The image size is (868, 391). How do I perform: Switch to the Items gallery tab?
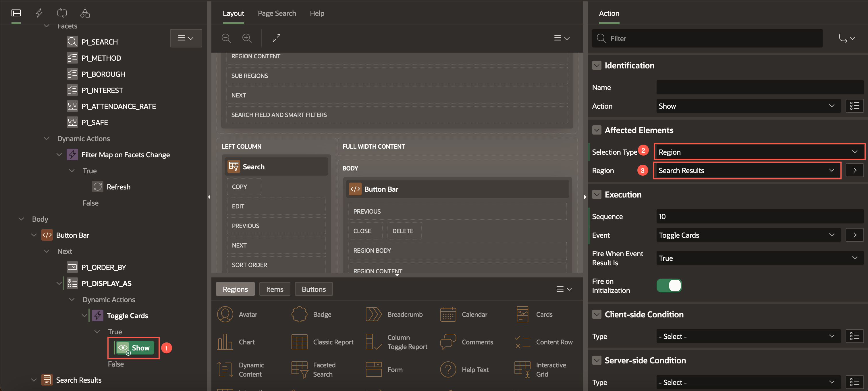(x=274, y=289)
